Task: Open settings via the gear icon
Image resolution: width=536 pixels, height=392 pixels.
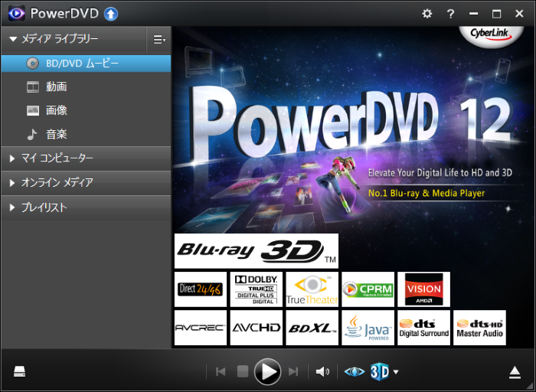Action: 427,14
